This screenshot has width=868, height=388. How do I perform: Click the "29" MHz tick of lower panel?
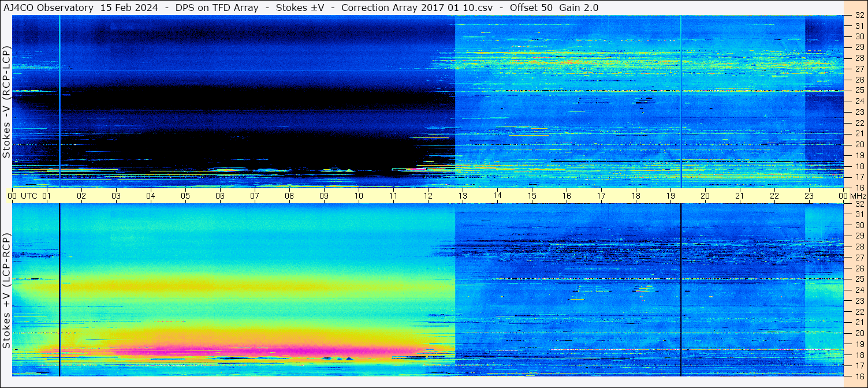click(x=859, y=236)
